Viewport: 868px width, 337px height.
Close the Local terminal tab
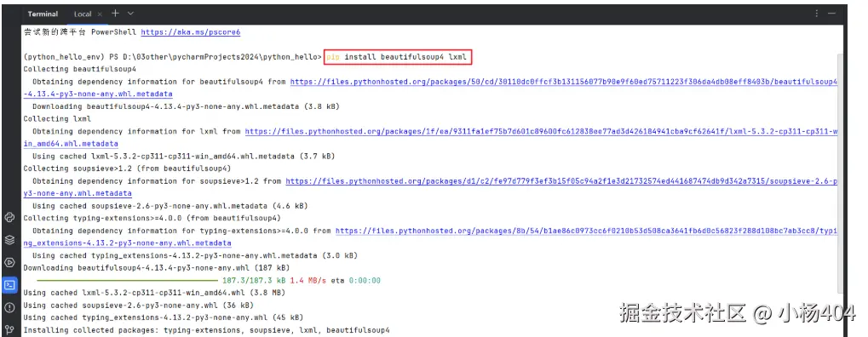click(x=99, y=14)
